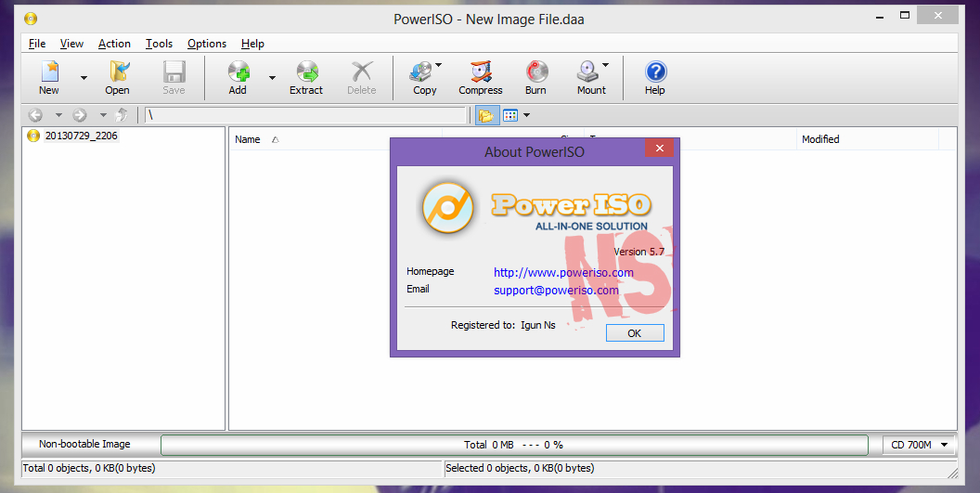980x493 pixels.
Task: Click the PowerISO logo in About dialog
Action: click(447, 208)
